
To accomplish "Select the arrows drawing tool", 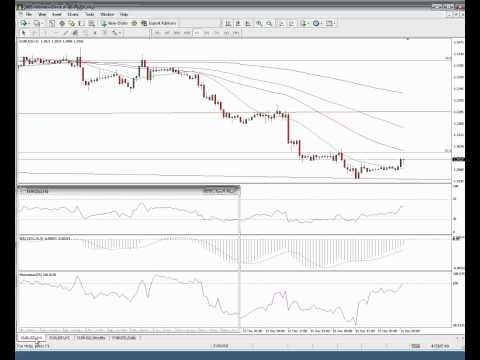I will click(x=114, y=33).
